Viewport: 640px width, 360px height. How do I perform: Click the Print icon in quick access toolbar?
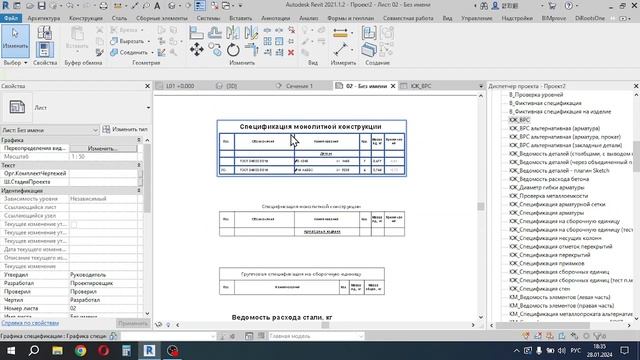pos(104,6)
